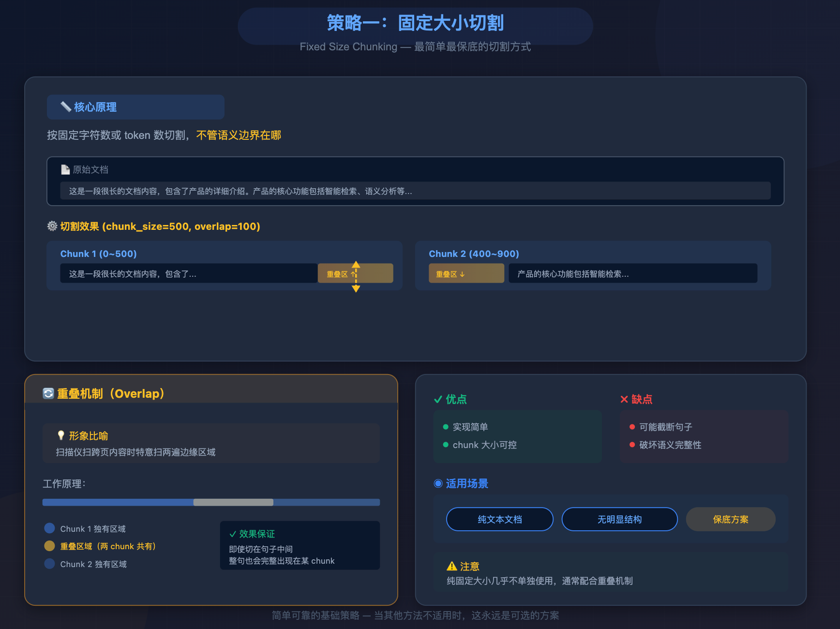Screen dimensions: 840x629
Task: Click the lightbulb icon next to 形象比喻
Action: coord(61,435)
